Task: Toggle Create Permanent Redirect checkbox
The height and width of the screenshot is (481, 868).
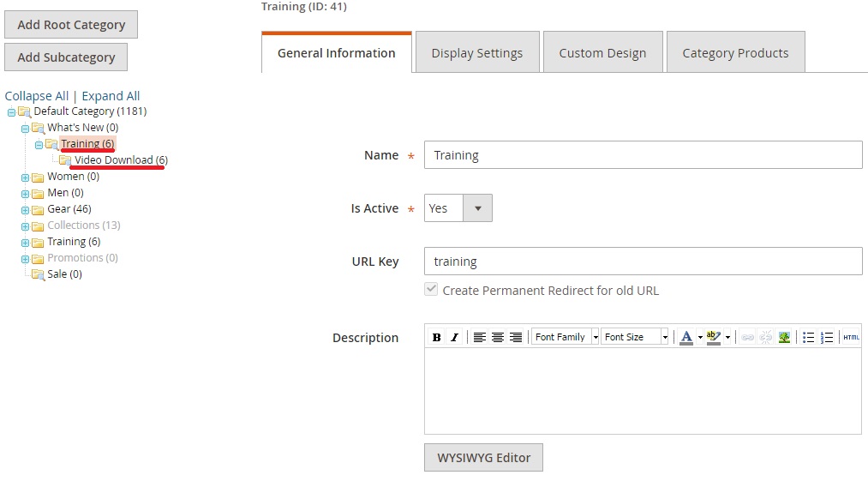Action: [432, 290]
